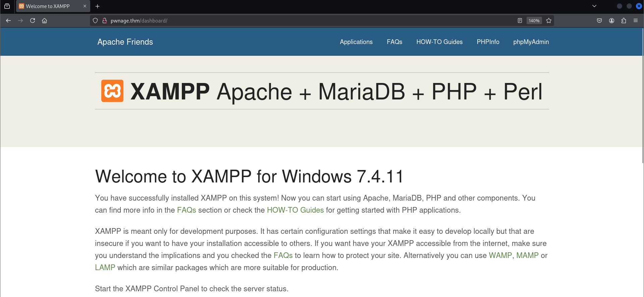Open the Firefox hamburger application menu
The width and height of the screenshot is (644, 297).
pos(636,20)
